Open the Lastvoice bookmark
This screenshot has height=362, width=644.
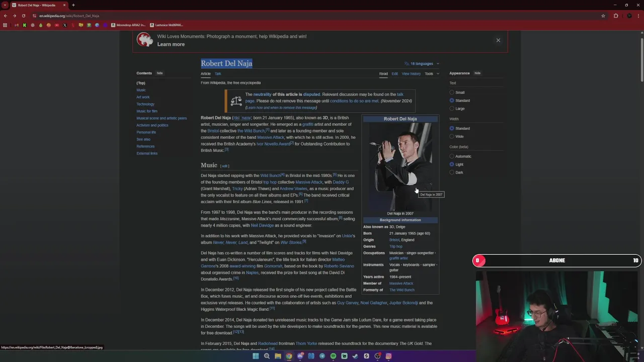[x=167, y=25]
